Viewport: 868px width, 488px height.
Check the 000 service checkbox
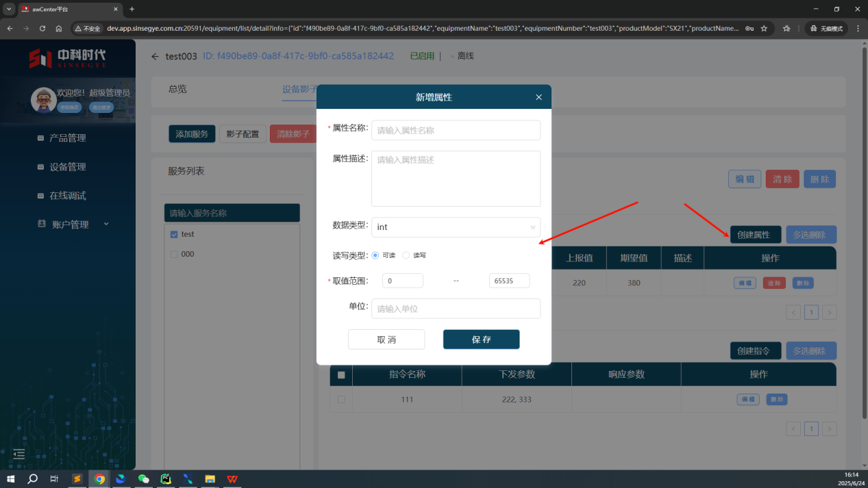coord(174,254)
